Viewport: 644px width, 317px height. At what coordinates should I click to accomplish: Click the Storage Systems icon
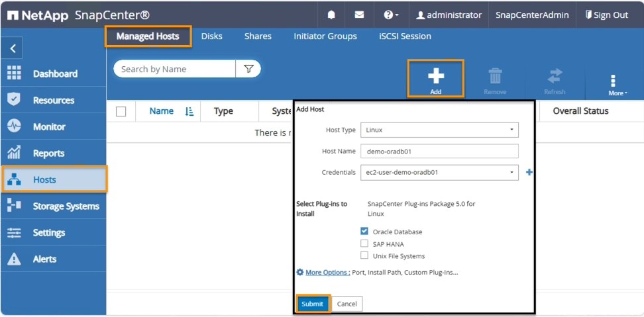[x=14, y=206]
